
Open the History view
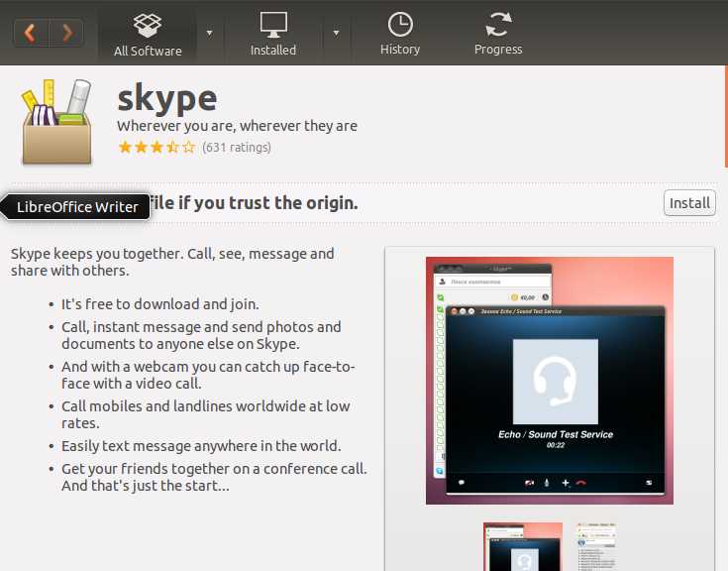[400, 35]
